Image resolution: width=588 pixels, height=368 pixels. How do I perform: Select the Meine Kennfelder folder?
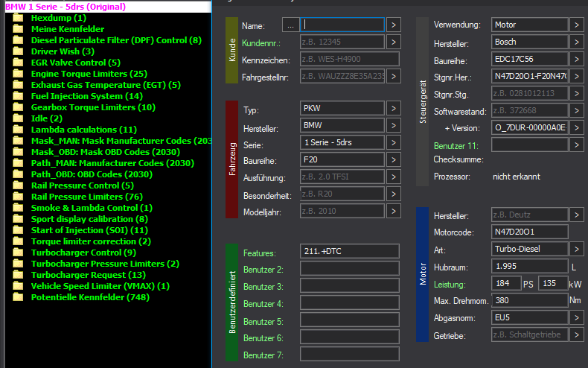point(68,29)
